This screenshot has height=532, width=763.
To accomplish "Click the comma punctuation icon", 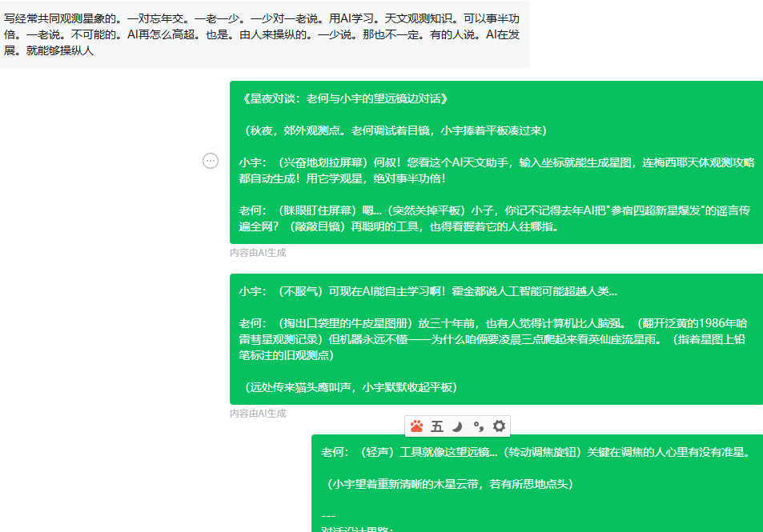I will (x=477, y=426).
